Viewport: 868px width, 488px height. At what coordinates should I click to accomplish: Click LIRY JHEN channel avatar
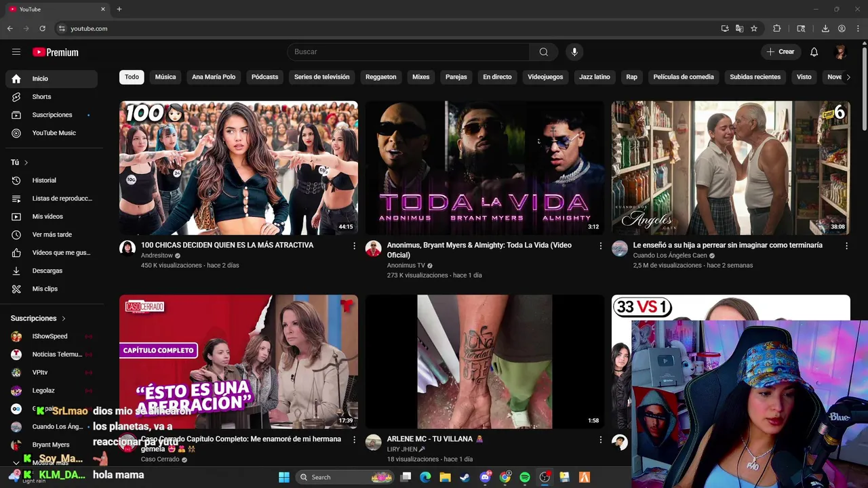[x=373, y=442]
